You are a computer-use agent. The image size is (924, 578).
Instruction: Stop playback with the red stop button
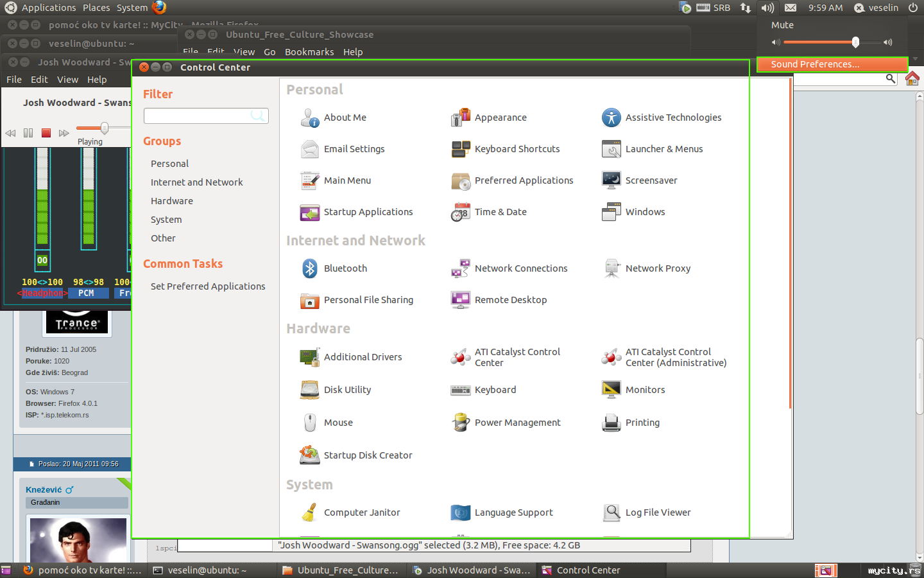(x=46, y=133)
